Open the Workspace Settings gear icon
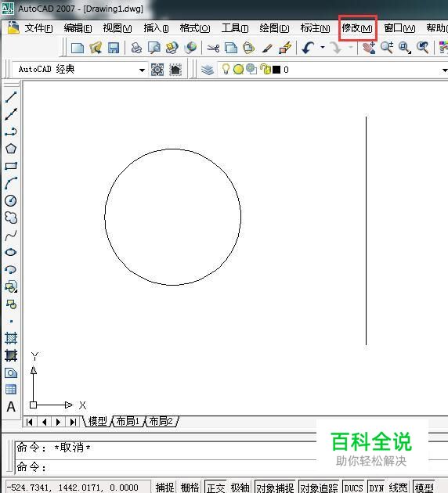 click(157, 70)
